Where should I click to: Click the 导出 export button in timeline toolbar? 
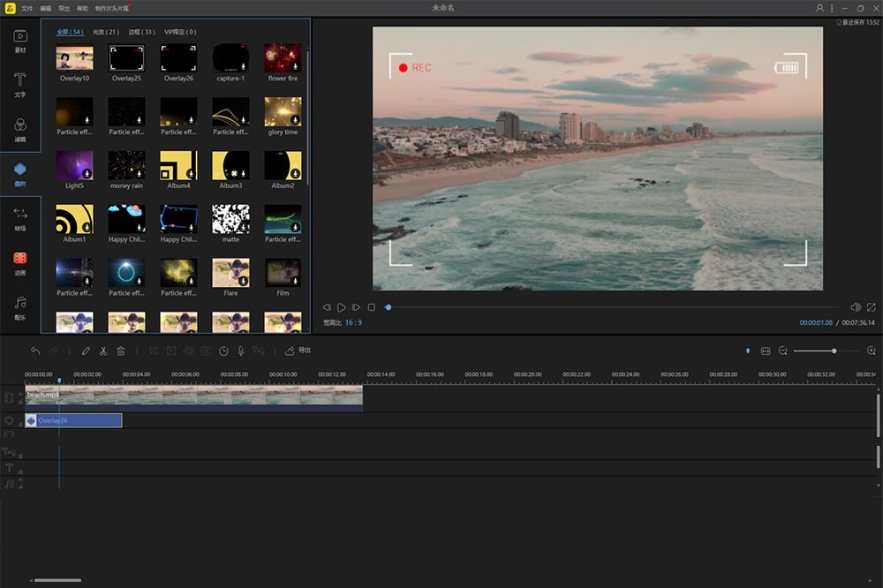pos(298,351)
